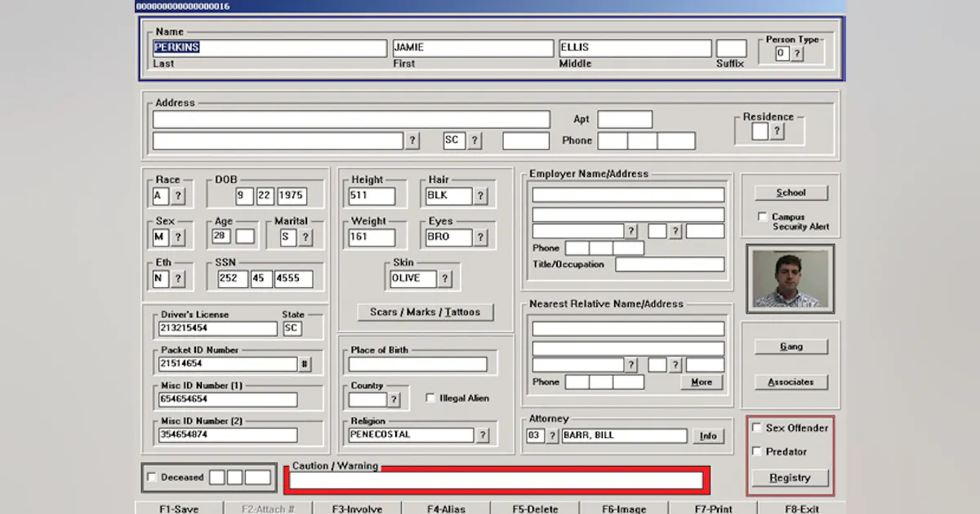Click attorney name field BARR, BILL
This screenshot has width=980, height=514.
[x=624, y=436]
